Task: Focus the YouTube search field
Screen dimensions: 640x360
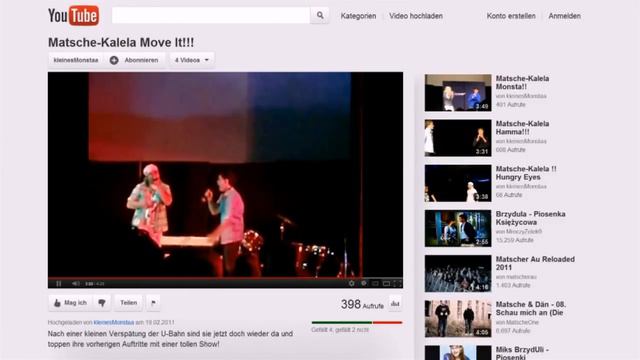Action: click(x=211, y=16)
